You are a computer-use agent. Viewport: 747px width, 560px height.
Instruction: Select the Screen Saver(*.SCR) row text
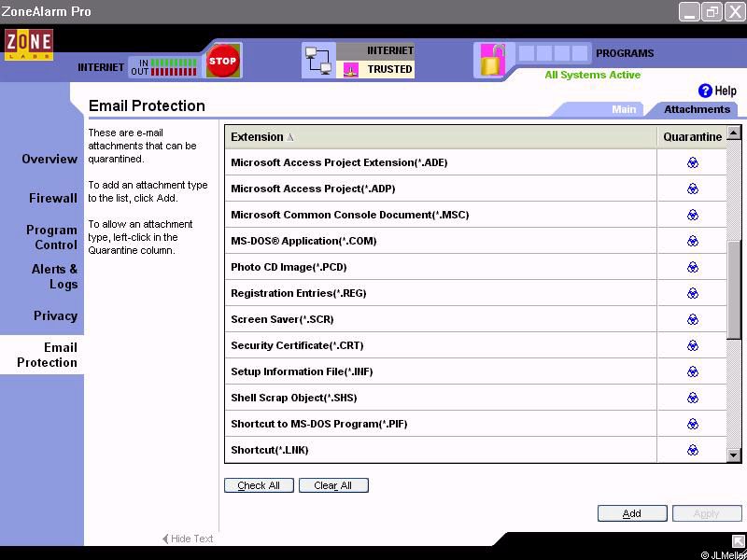282,319
